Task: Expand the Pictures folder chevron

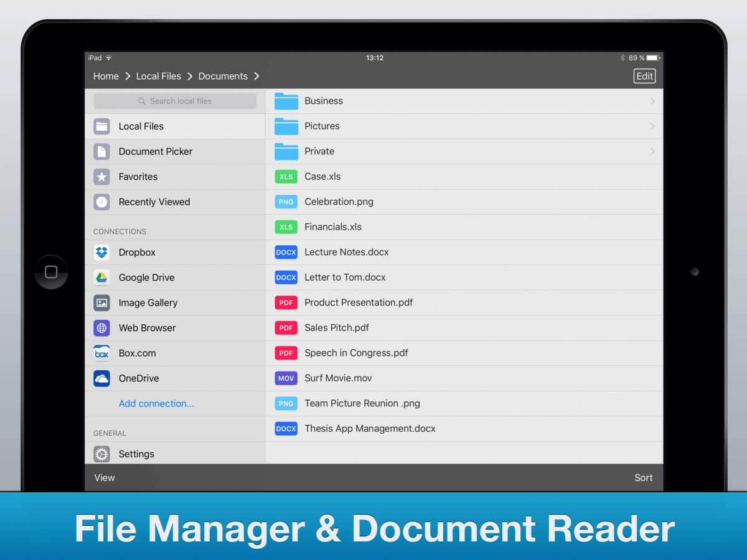Action: pyautogui.click(x=652, y=126)
